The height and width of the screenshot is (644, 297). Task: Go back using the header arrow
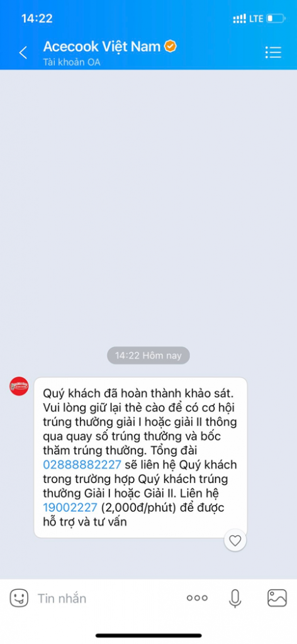pos(23,53)
